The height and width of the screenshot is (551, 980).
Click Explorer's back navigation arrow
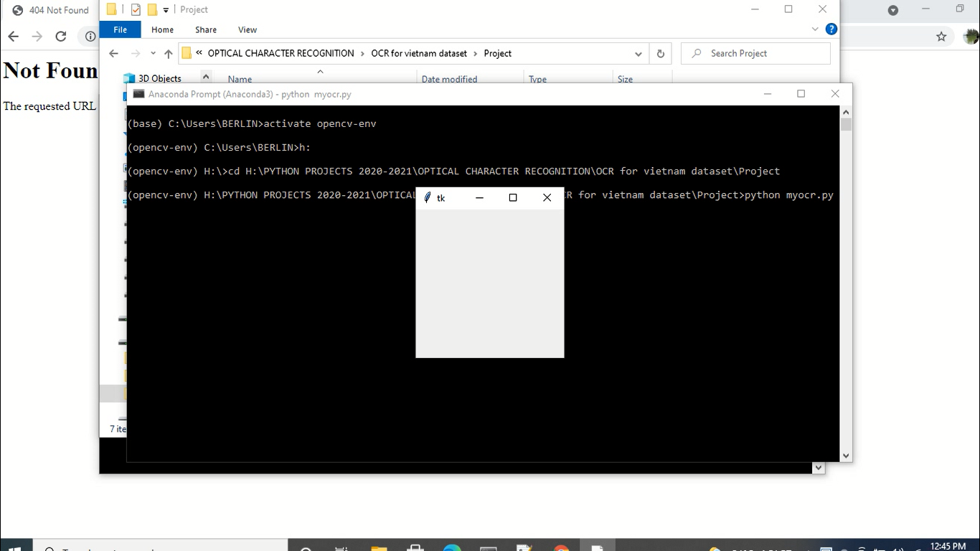(x=113, y=53)
